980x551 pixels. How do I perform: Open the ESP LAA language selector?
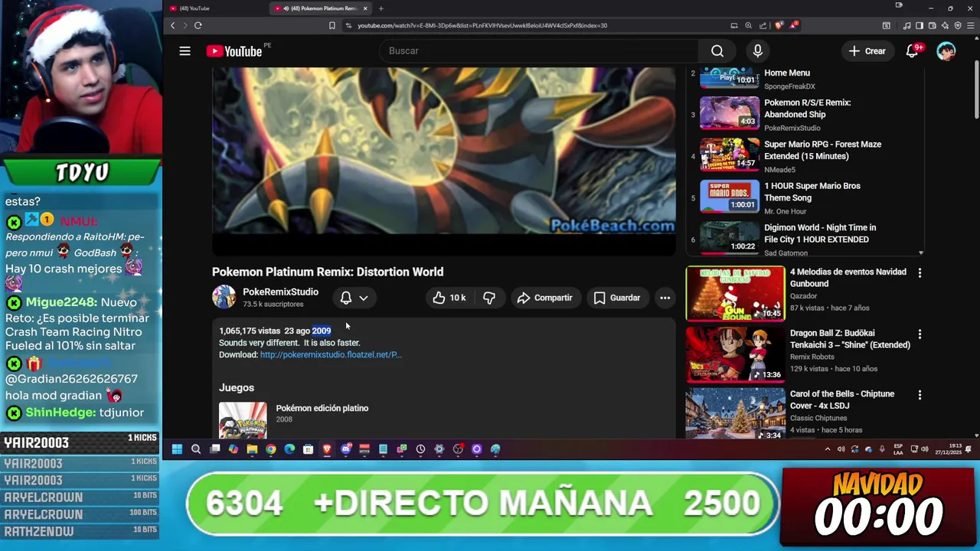898,449
